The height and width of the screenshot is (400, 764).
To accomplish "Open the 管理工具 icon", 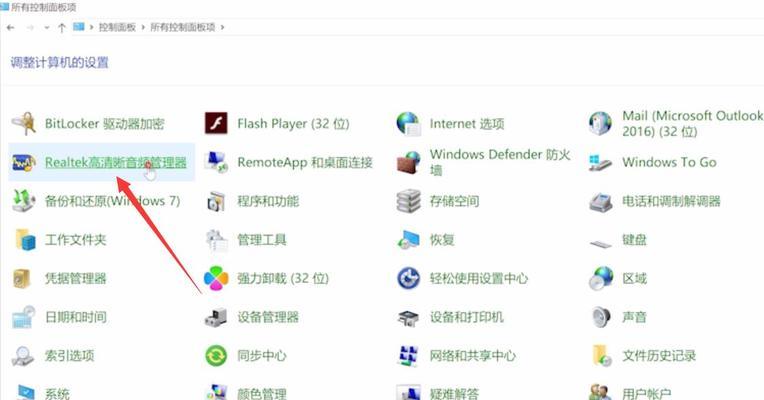I will pos(216,240).
